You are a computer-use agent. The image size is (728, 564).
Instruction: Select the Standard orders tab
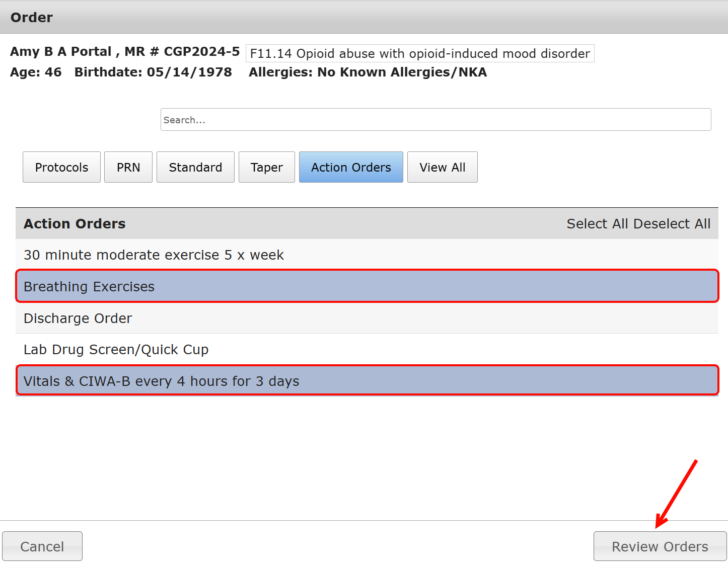pos(195,167)
